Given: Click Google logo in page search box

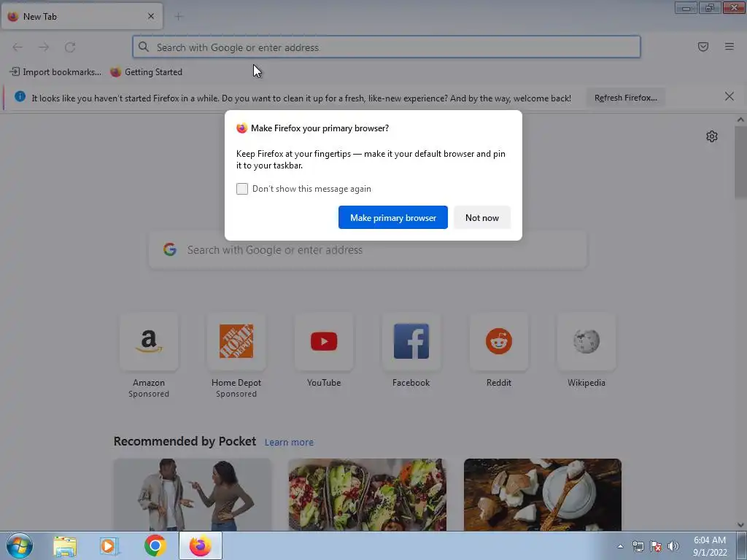Looking at the screenshot, I should tap(170, 249).
